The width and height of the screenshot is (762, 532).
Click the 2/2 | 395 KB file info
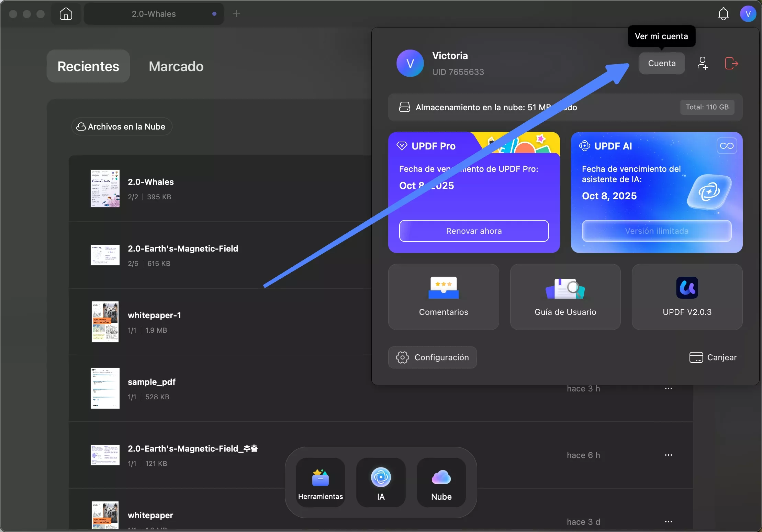(149, 197)
